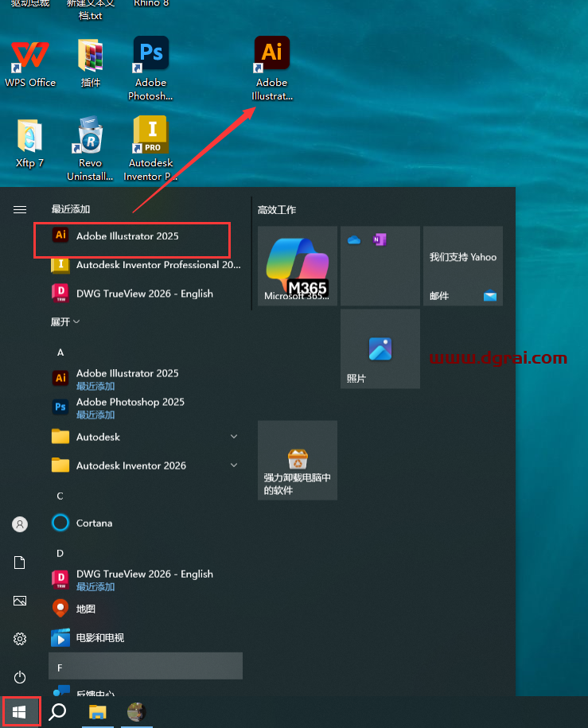This screenshot has height=728, width=588.
Task: Open Adobe Photoshop 2025 in app list
Action: pyautogui.click(x=146, y=407)
